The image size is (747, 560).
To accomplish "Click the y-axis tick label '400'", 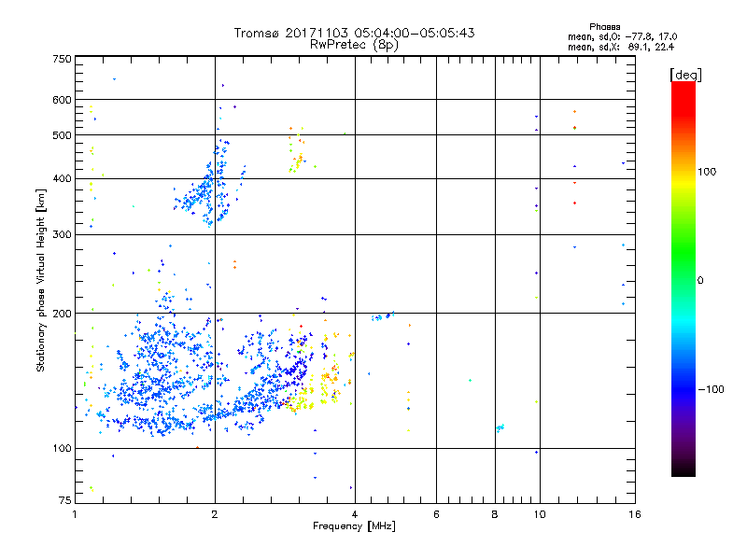I will pos(62,179).
